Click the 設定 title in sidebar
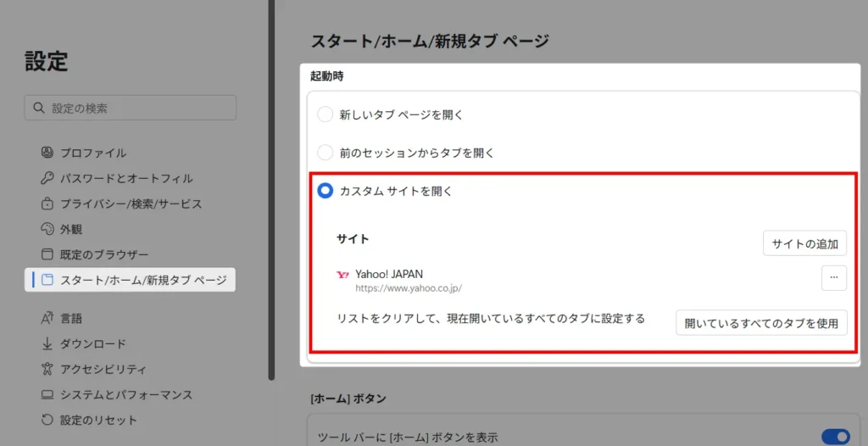The image size is (868, 446). (46, 61)
